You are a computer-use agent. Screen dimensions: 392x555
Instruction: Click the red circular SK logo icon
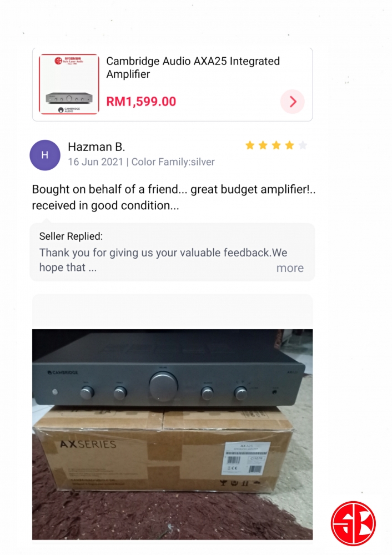353,523
